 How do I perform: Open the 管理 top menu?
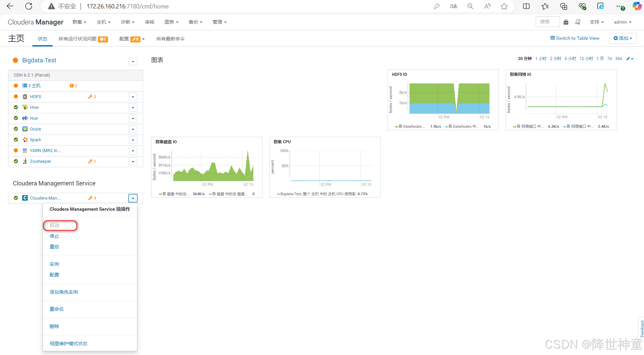coord(220,22)
